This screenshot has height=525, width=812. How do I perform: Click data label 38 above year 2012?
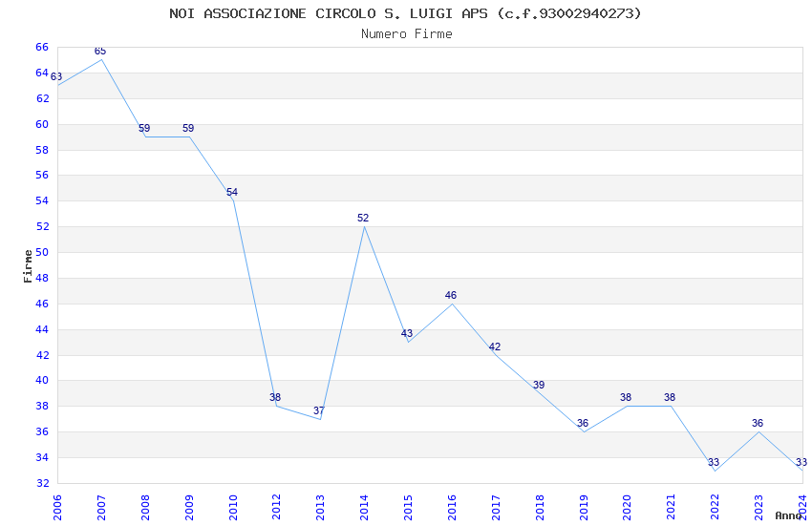coord(275,397)
